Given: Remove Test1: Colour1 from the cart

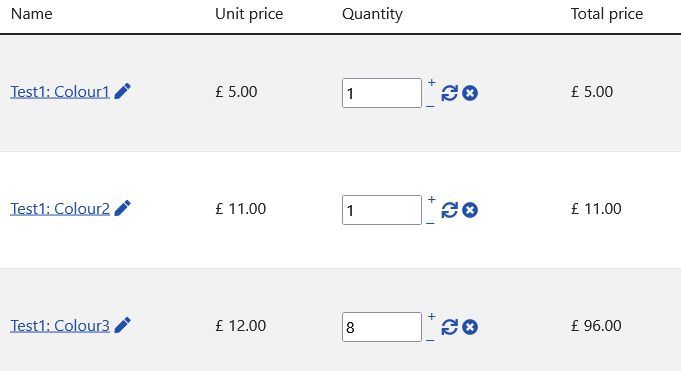Looking at the screenshot, I should coord(470,93).
